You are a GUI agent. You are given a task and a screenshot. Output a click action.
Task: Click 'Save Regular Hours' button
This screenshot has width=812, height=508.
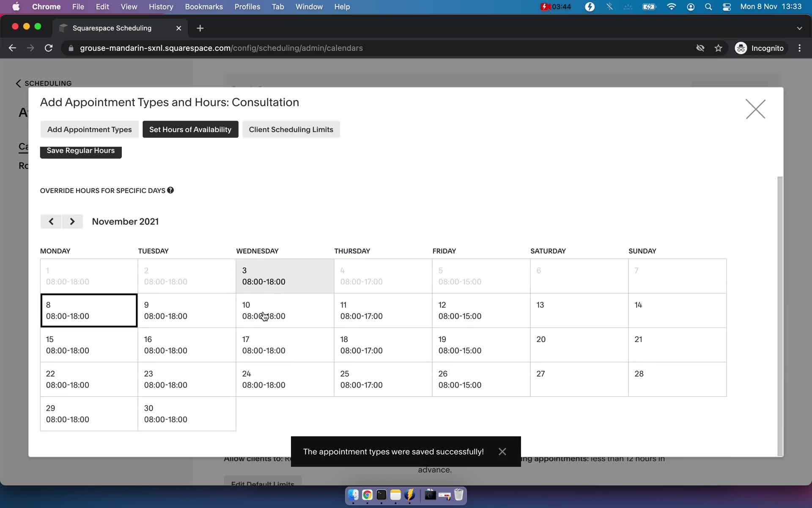click(x=81, y=150)
